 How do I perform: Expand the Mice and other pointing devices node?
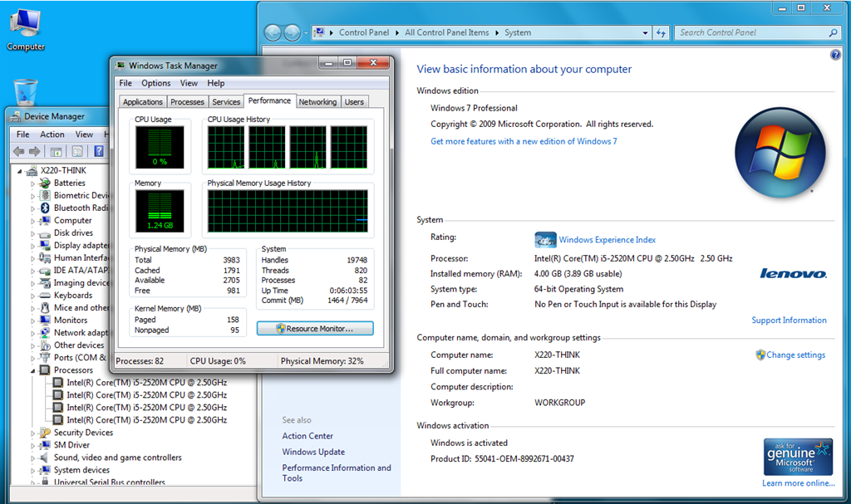click(x=32, y=308)
